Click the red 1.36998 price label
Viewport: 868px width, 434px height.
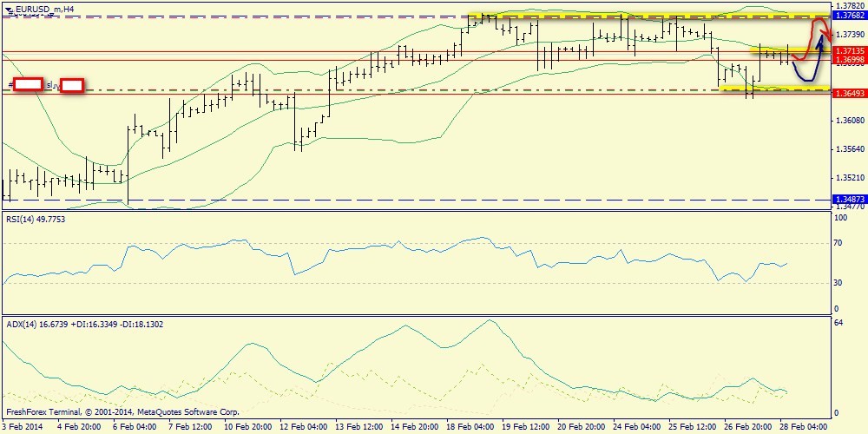click(848, 59)
